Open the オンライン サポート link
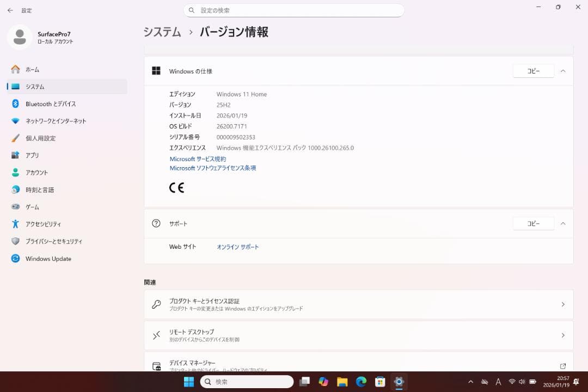Image resolution: width=588 pixels, height=392 pixels. pyautogui.click(x=237, y=247)
